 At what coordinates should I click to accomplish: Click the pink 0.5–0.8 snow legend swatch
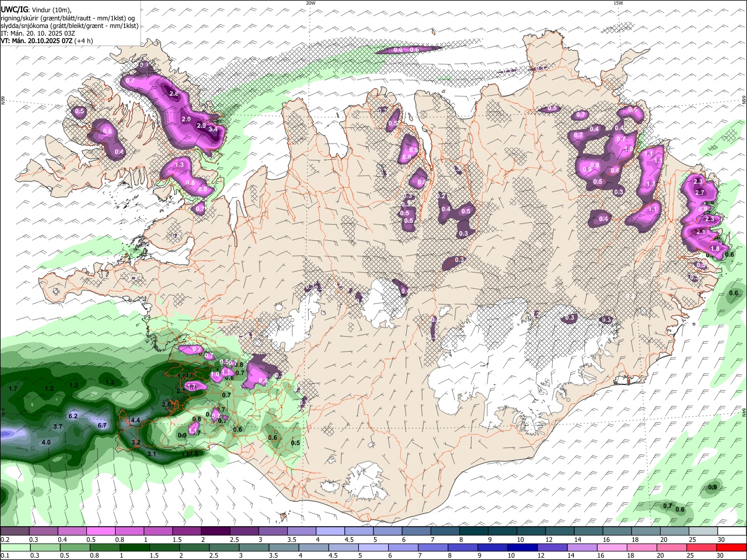click(x=101, y=531)
